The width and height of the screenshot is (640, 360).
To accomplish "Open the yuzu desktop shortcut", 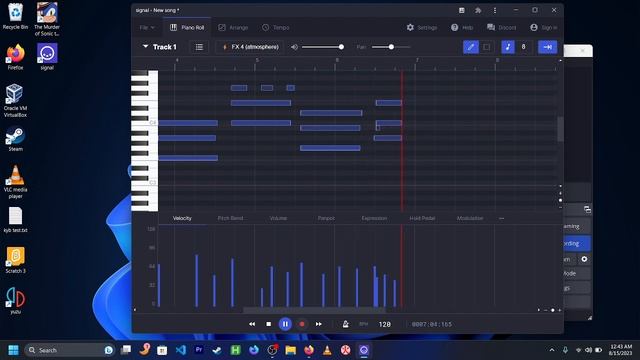I will point(16,300).
